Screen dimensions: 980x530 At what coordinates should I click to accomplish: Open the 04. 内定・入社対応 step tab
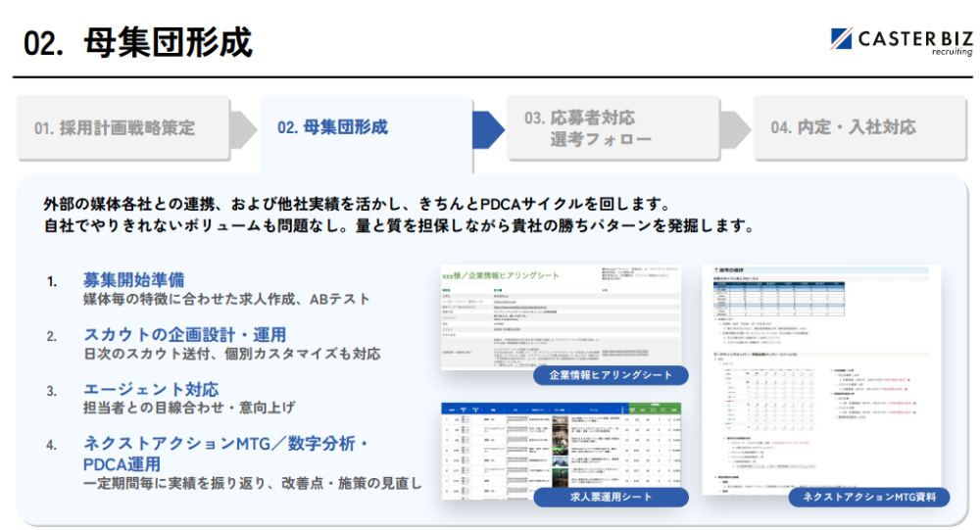(859, 128)
